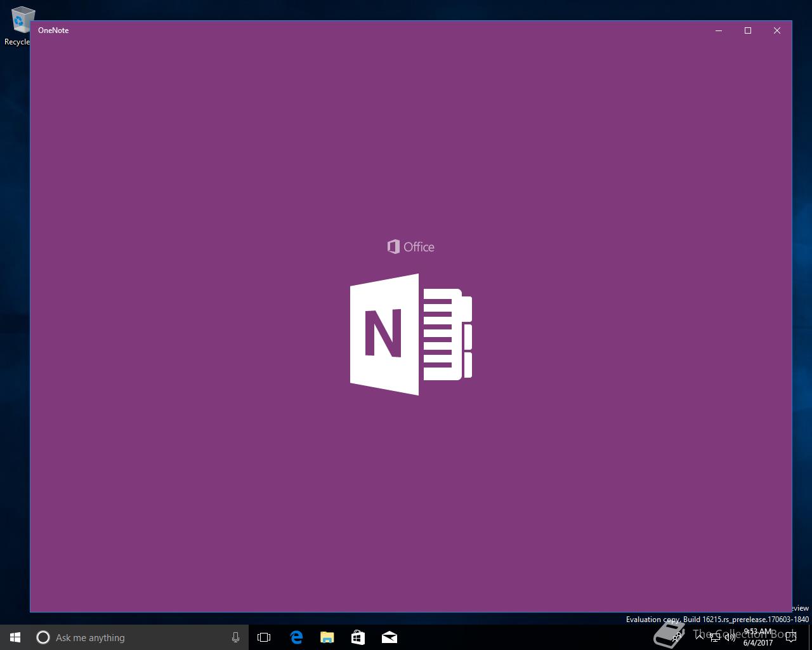
Task: Type in the Ask me anything search box
Action: [140, 637]
